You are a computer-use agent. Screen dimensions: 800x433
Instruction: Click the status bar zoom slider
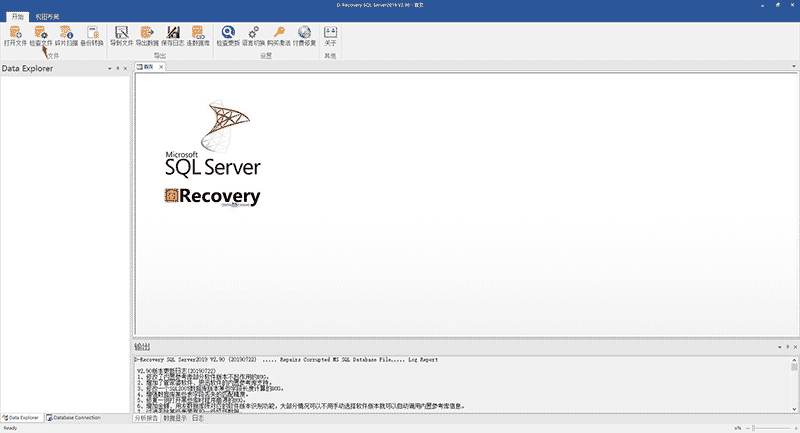click(x=771, y=428)
